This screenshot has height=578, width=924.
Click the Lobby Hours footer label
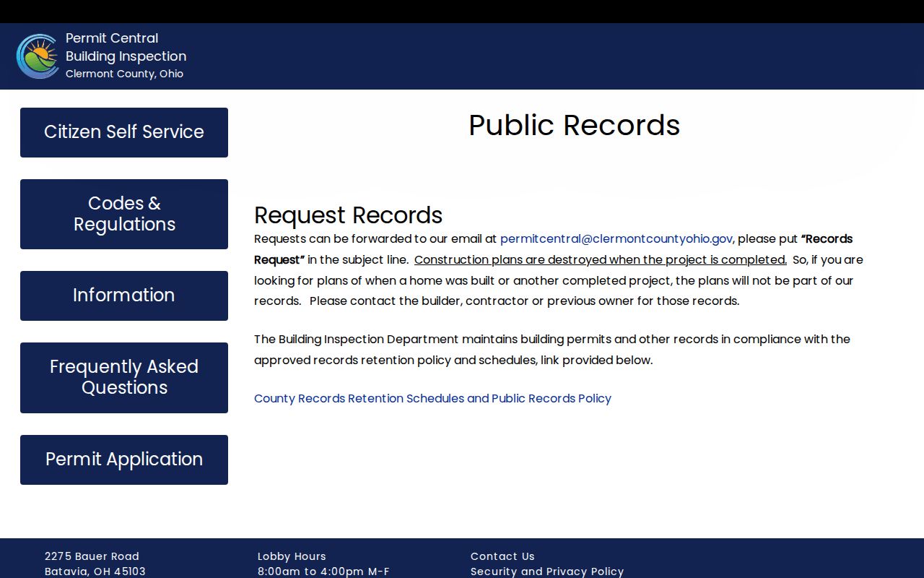[x=292, y=556]
